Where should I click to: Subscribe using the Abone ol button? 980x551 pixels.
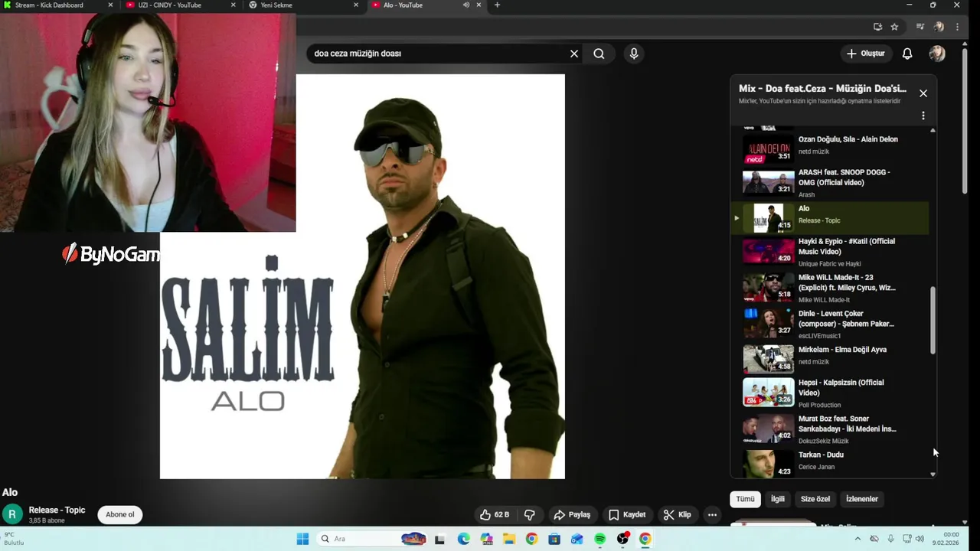120,514
